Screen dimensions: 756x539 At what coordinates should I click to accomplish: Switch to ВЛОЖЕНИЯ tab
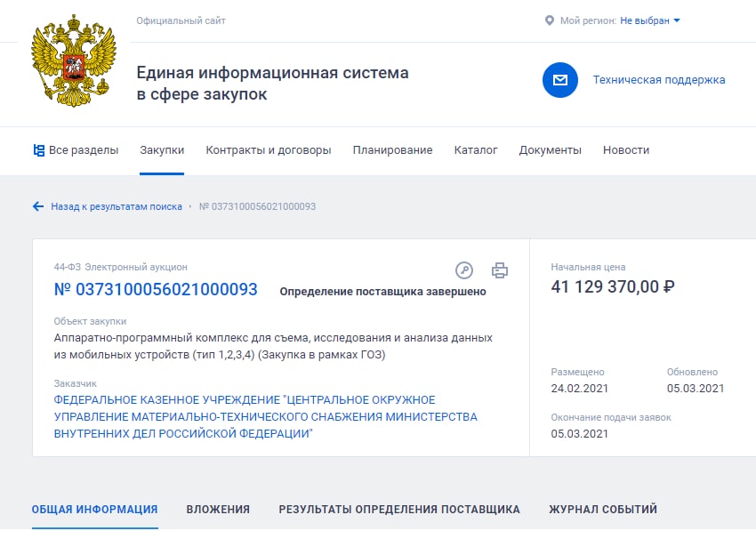[218, 509]
